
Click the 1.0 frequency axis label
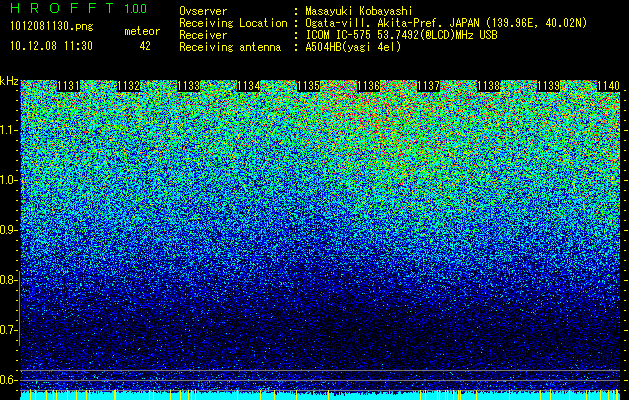pos(8,181)
